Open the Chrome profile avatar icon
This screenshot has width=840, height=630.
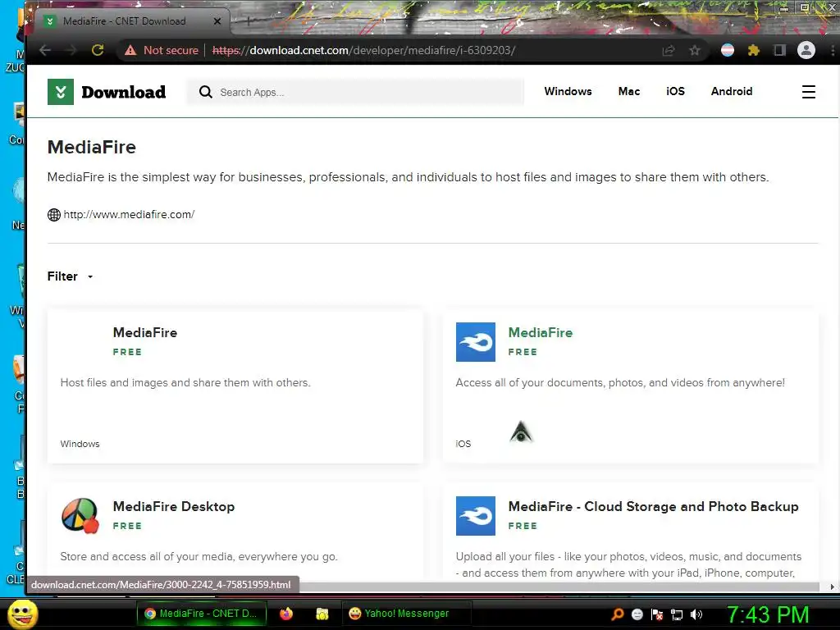806,50
